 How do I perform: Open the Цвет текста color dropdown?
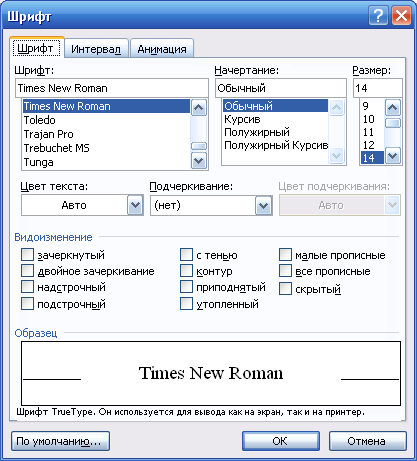tap(135, 205)
